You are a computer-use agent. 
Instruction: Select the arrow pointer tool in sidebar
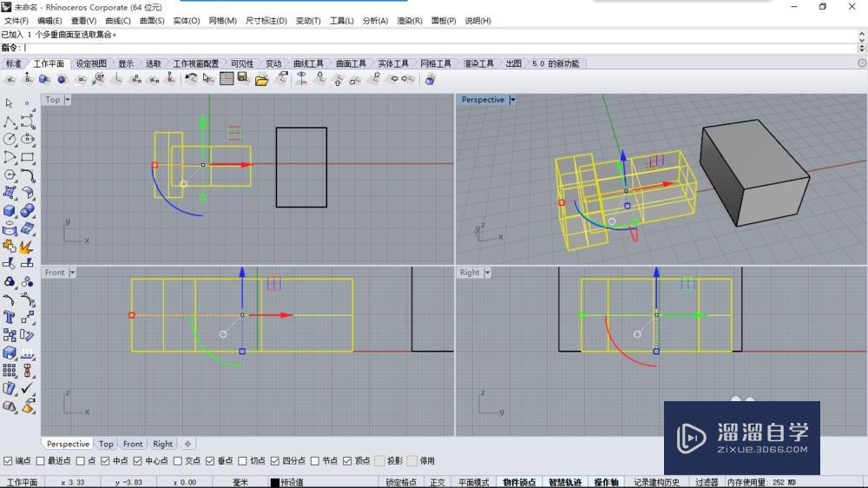click(x=9, y=103)
